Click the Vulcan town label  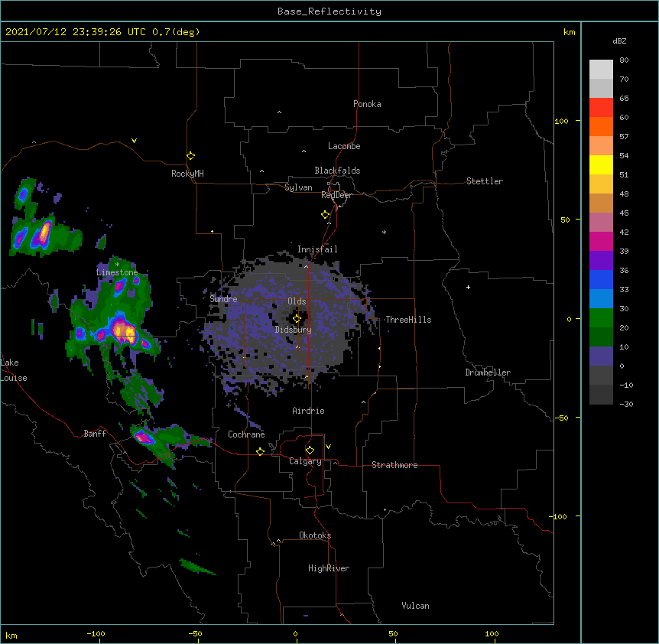(415, 606)
